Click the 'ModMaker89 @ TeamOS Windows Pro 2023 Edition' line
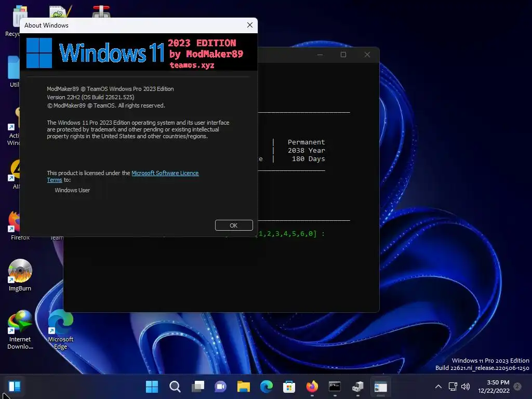Screen dimensions: 532x399 coord(110,88)
